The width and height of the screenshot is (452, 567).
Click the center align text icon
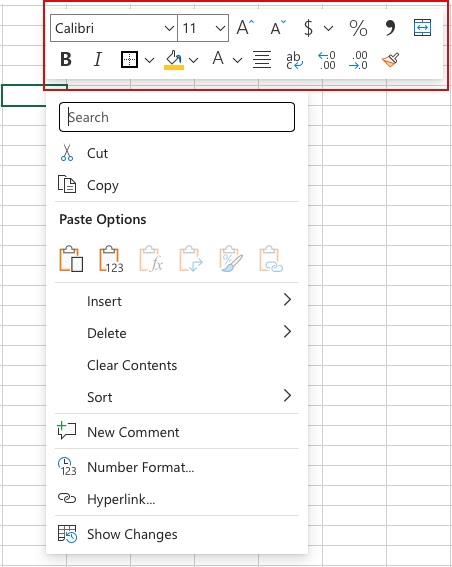click(262, 60)
